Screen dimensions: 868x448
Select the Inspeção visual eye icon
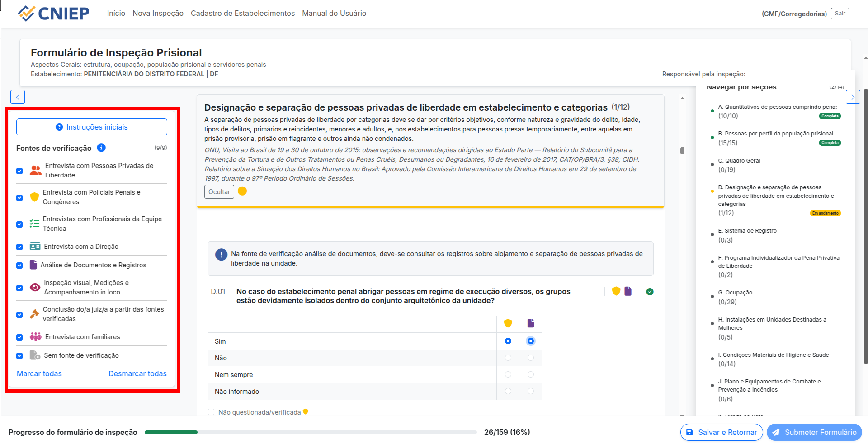point(34,287)
